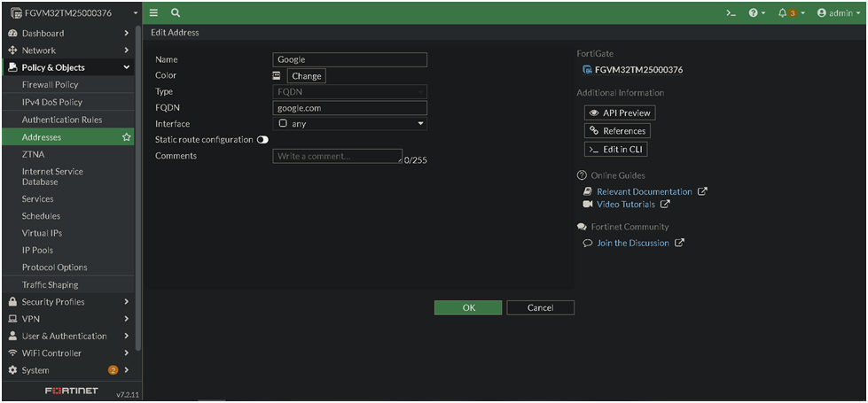
Task: Open Virtual IPs menu item
Action: pyautogui.click(x=68, y=233)
